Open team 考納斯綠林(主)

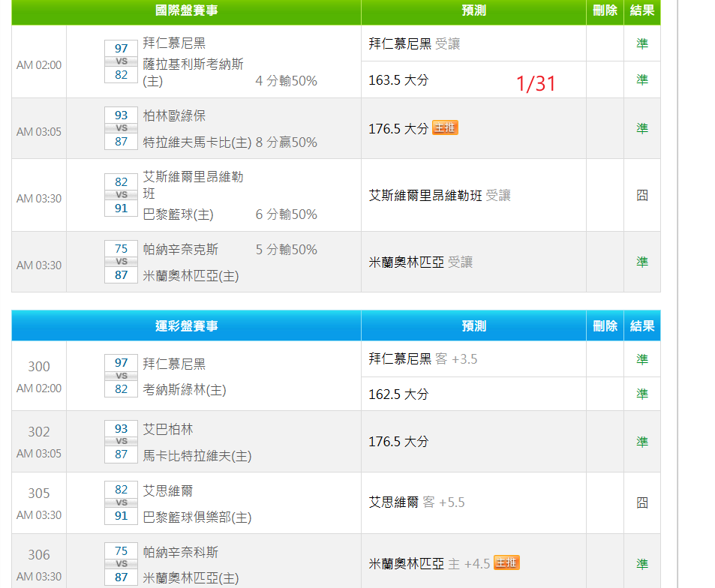click(185, 390)
